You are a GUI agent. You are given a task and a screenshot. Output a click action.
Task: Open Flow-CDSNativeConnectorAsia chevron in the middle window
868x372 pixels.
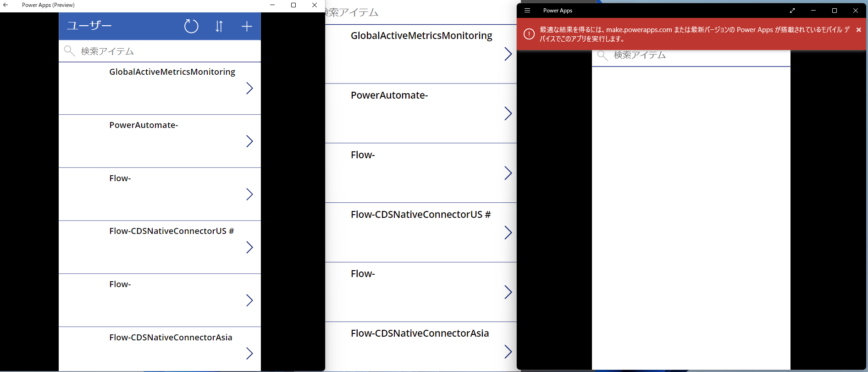(508, 352)
